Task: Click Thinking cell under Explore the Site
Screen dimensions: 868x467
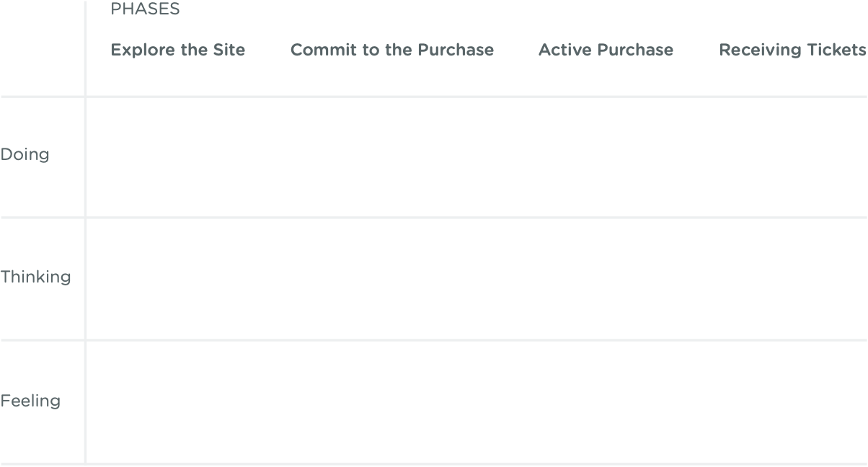Action: click(177, 279)
